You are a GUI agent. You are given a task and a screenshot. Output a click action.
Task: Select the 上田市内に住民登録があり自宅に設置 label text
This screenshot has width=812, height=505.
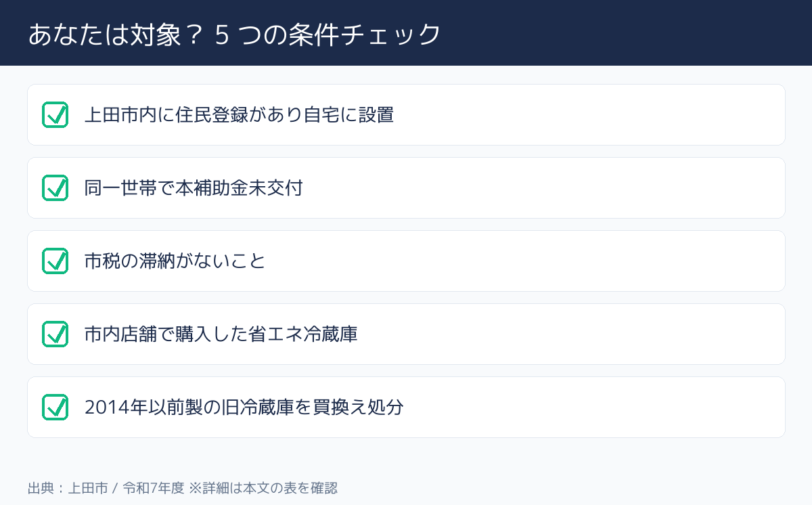point(240,115)
